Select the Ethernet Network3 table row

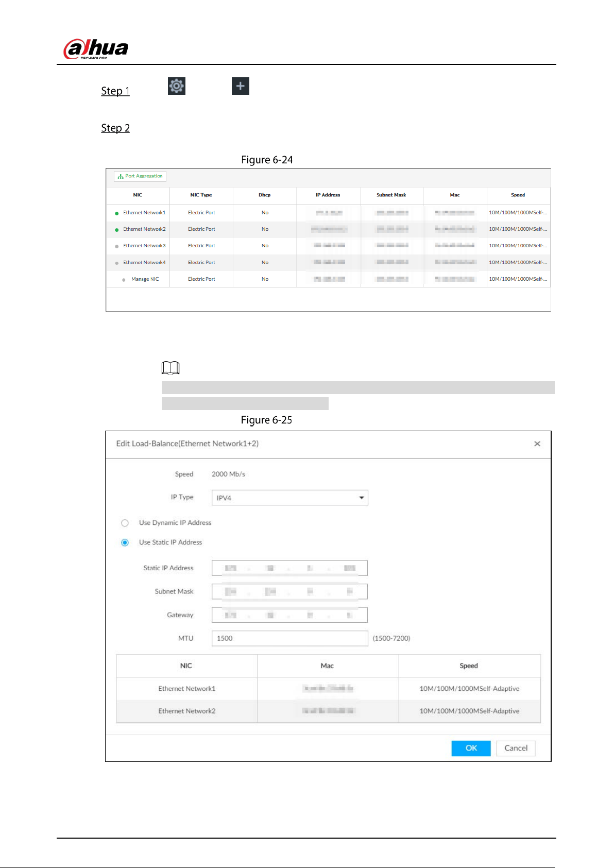[328, 246]
